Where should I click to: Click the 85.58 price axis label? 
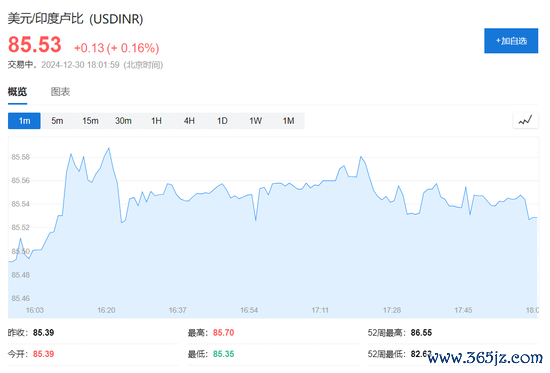point(21,157)
